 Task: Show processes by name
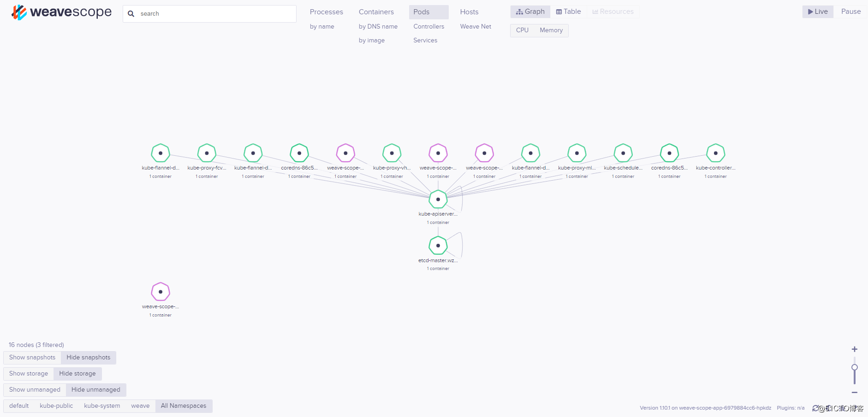[322, 27]
